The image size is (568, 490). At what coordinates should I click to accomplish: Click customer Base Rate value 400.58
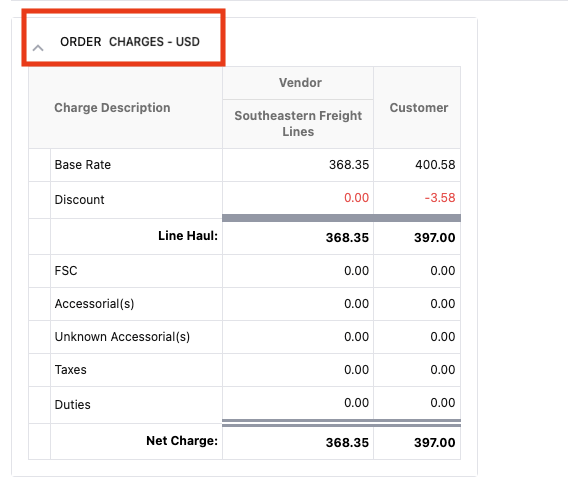[435, 165]
